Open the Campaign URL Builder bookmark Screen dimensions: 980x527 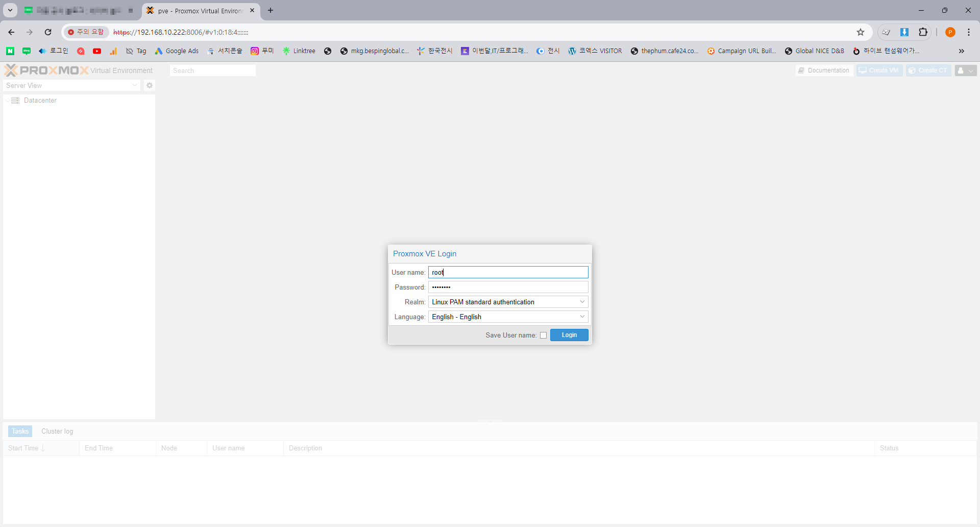[x=742, y=51]
